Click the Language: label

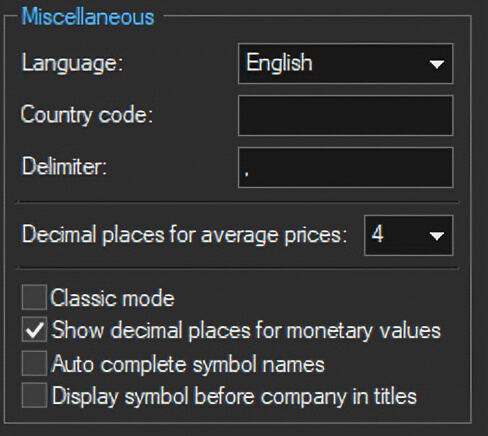[72, 63]
